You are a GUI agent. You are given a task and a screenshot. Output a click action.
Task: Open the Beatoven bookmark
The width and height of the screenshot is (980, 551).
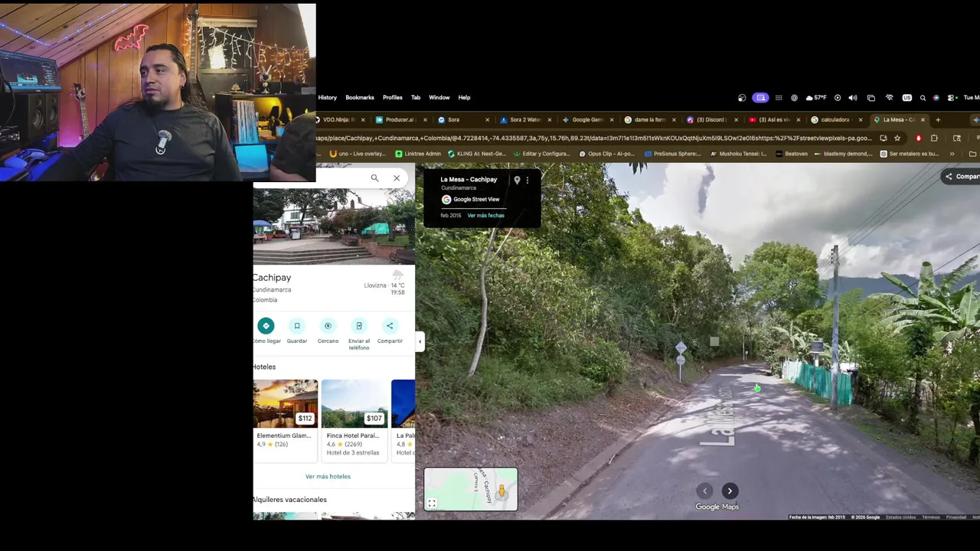(x=792, y=154)
